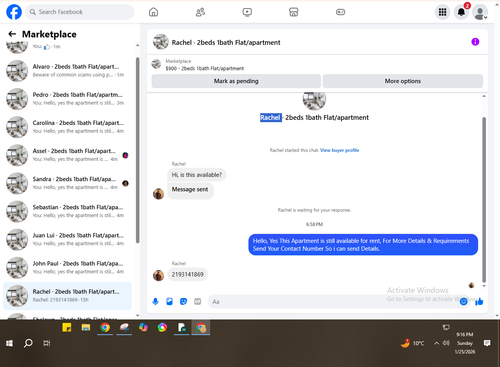Viewport: 500px width, 367px height.
Task: Open Alvaro's conversation
Action: point(67,71)
